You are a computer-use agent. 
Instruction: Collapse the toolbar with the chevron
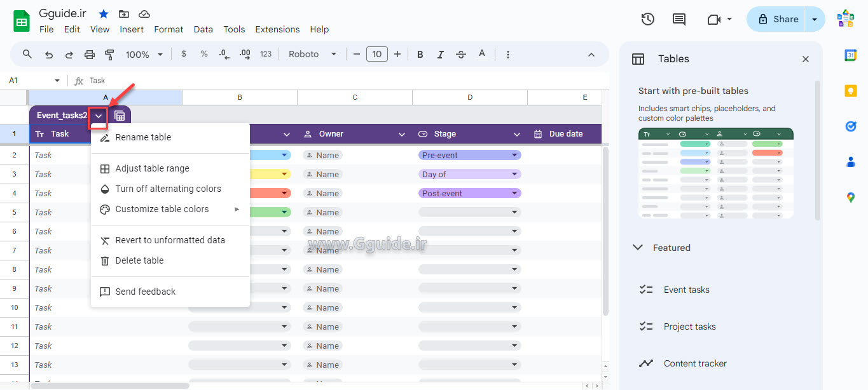click(591, 54)
